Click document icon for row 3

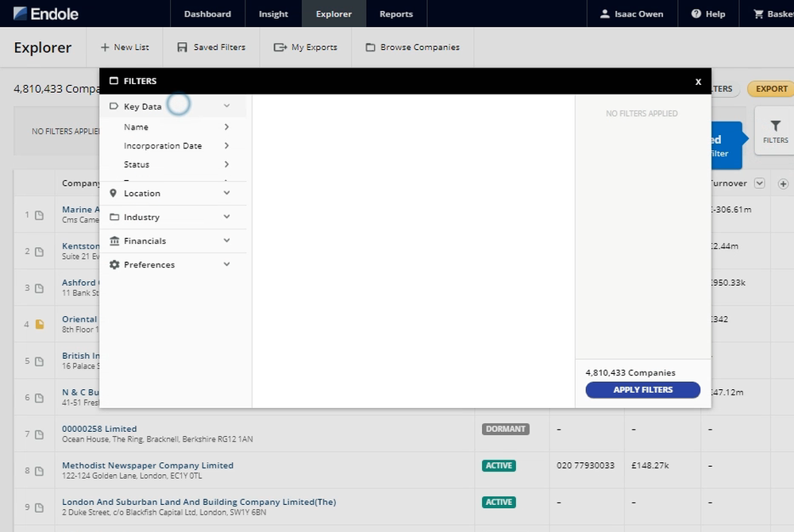[39, 288]
